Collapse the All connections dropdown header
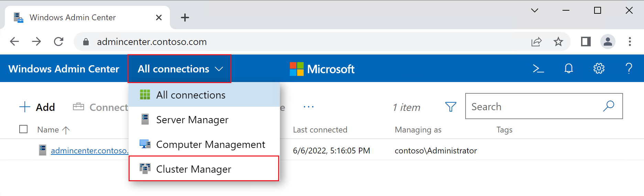The height and width of the screenshot is (196, 644). tap(179, 69)
